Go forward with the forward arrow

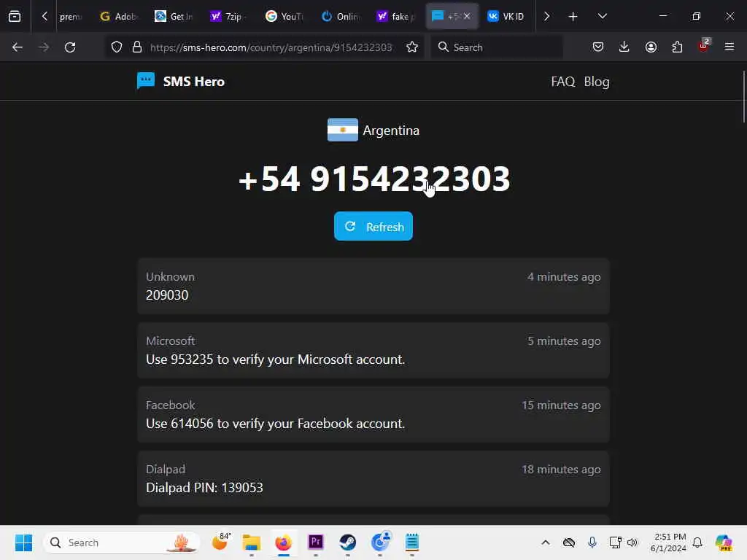pyautogui.click(x=44, y=47)
